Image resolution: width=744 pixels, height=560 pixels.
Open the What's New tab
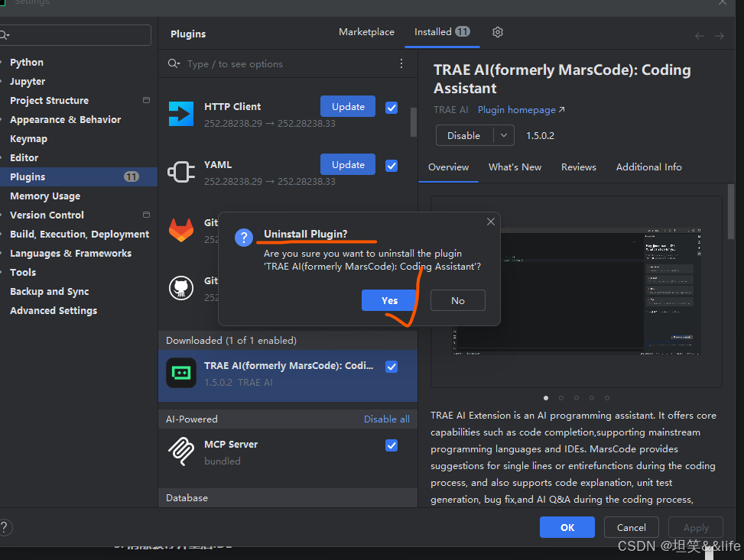coord(515,167)
